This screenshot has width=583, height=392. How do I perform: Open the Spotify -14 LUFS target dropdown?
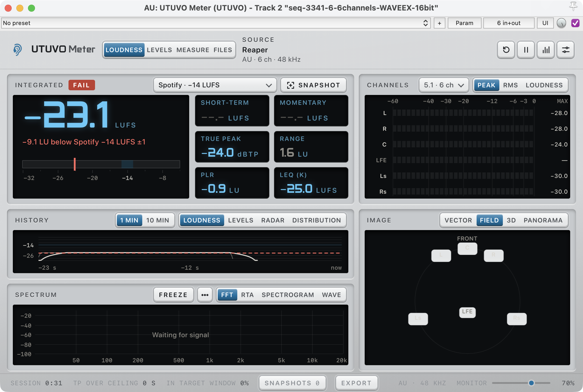pos(215,85)
